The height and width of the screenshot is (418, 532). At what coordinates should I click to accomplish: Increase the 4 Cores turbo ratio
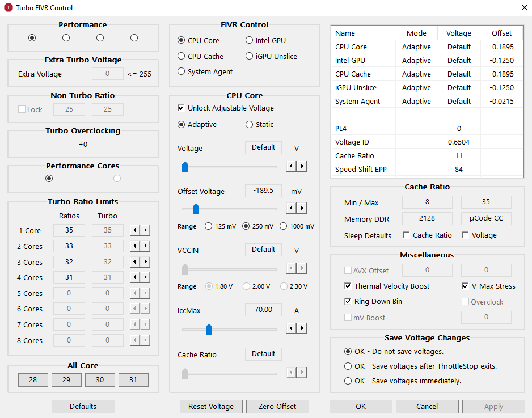tap(145, 277)
